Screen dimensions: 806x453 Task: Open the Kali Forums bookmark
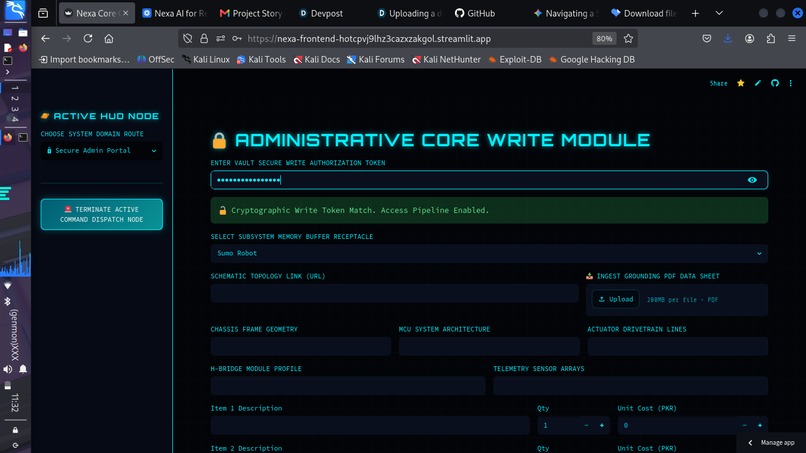point(376,60)
